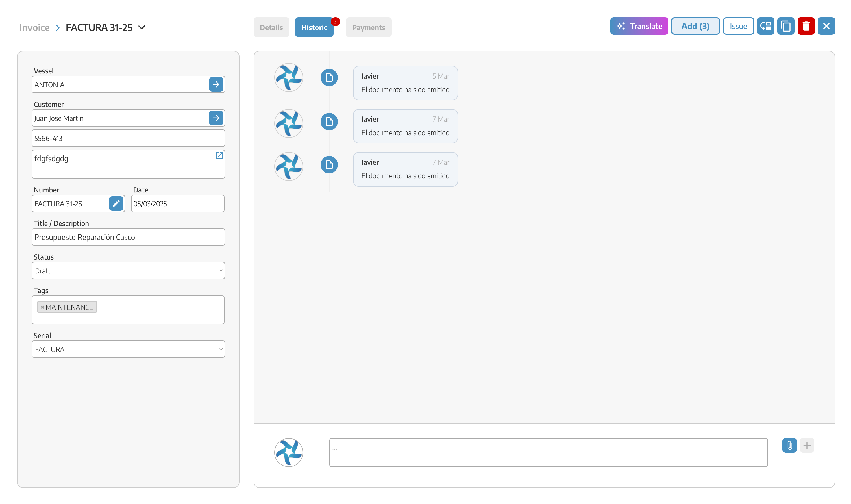This screenshot has width=851, height=504.
Task: Click the Historic red notification badge
Action: (x=335, y=22)
